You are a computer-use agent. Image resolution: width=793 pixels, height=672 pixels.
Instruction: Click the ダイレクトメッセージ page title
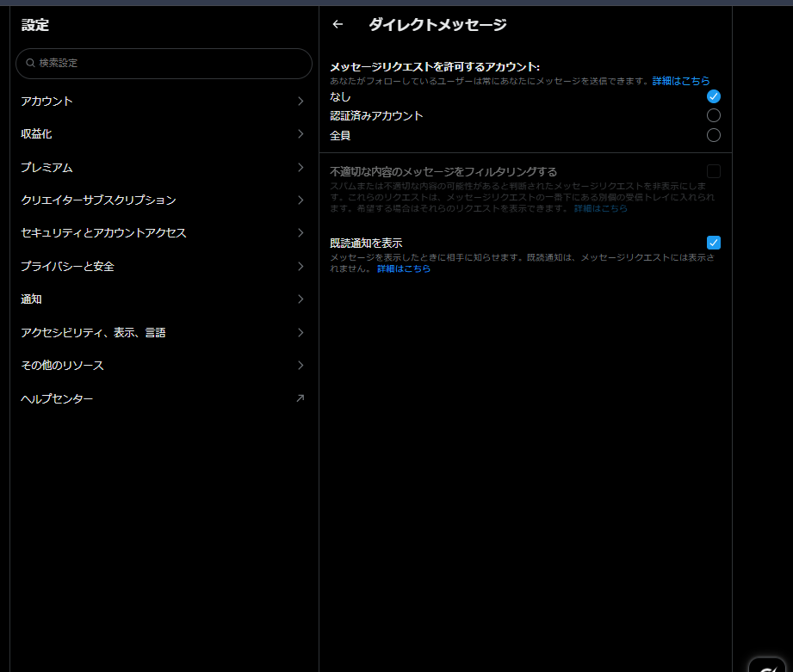coord(437,24)
